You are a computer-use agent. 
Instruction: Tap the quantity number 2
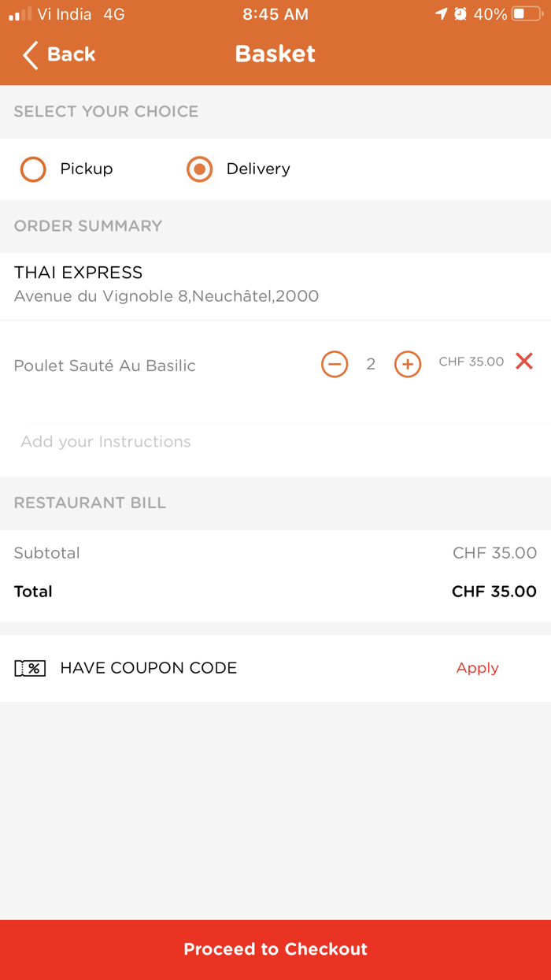tap(371, 364)
